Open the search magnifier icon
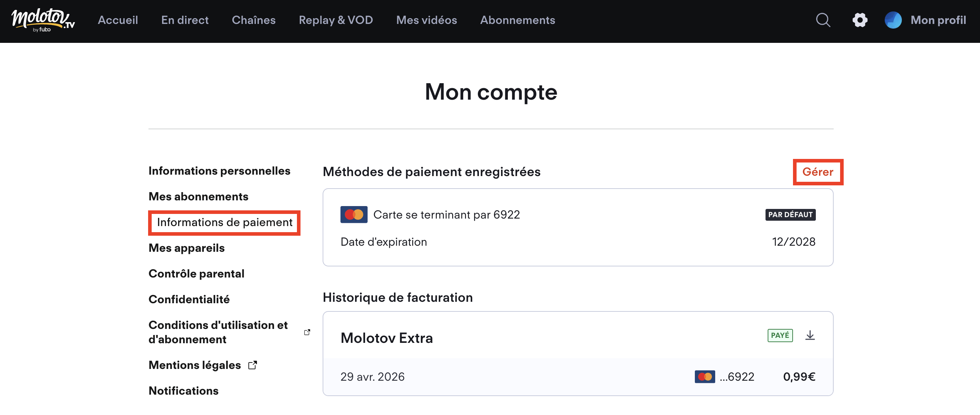 pos(823,20)
